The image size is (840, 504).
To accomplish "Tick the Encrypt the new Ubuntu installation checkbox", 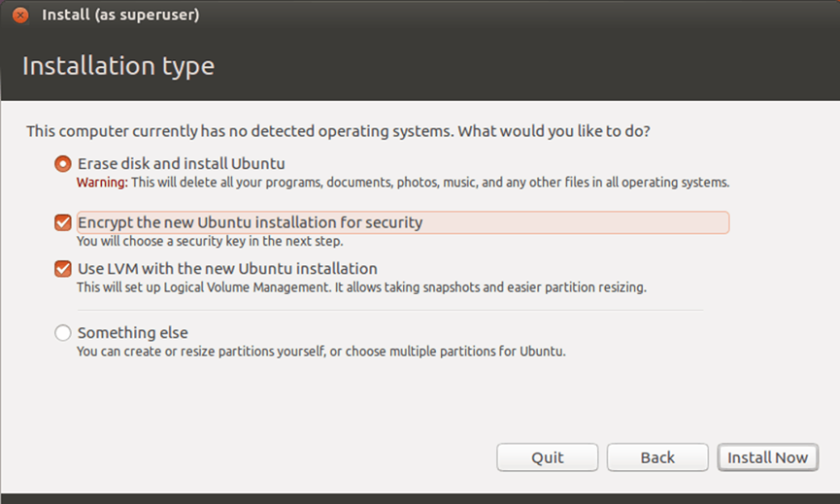I will click(x=63, y=222).
